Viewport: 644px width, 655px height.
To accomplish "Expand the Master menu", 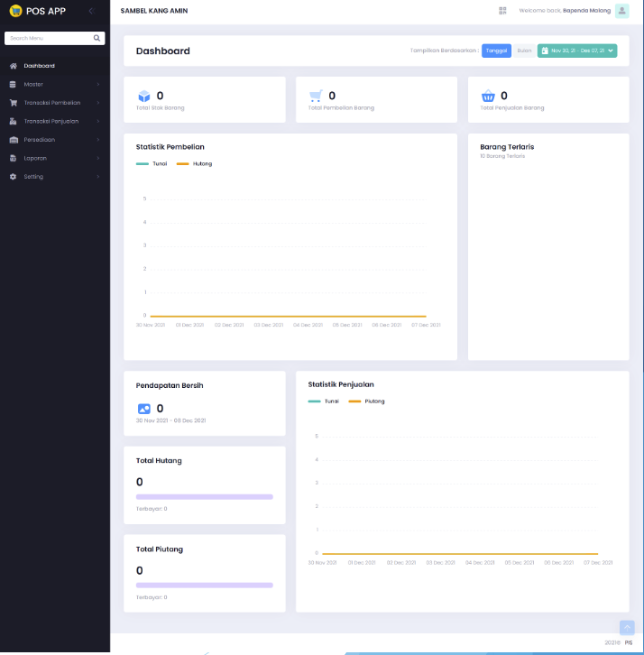I will pos(54,84).
